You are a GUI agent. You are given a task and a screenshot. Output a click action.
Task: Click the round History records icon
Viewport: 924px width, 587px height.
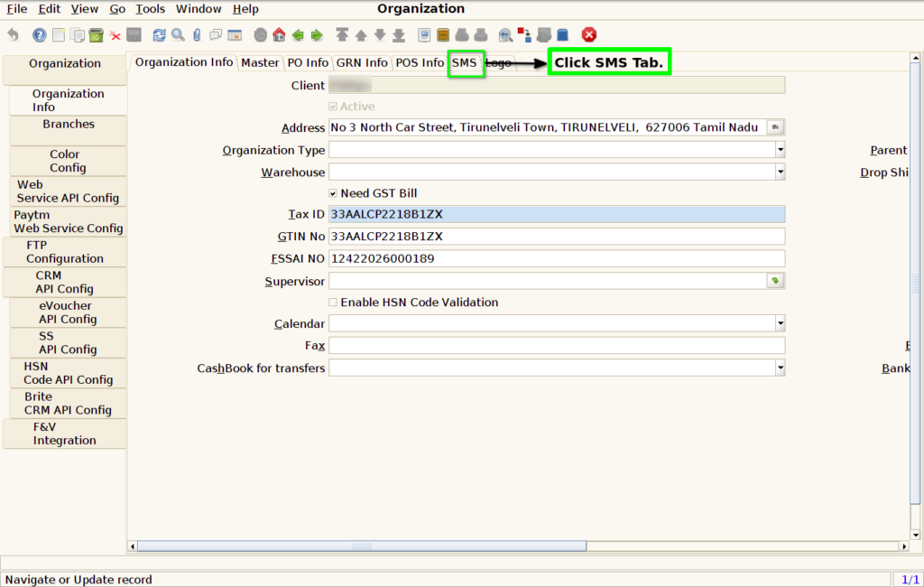261,35
